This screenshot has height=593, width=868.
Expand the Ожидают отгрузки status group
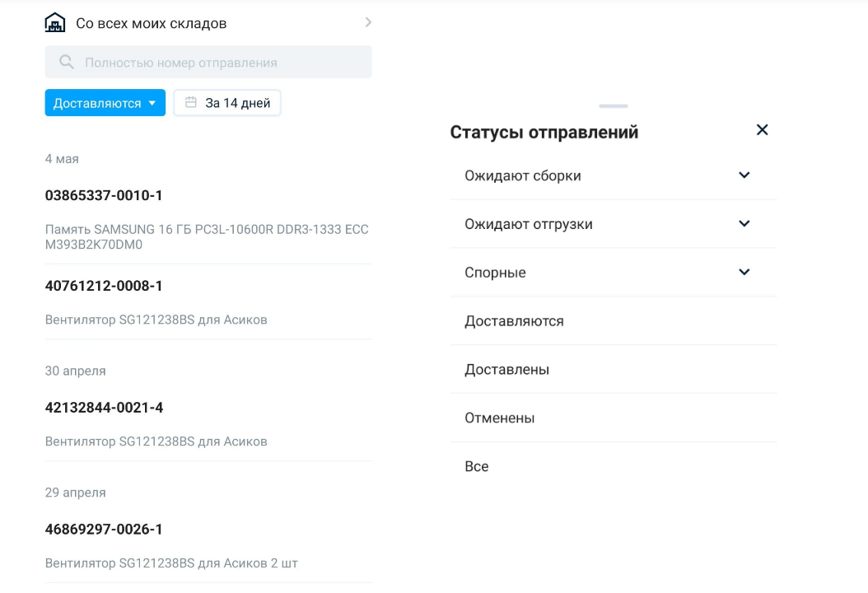pos(744,224)
